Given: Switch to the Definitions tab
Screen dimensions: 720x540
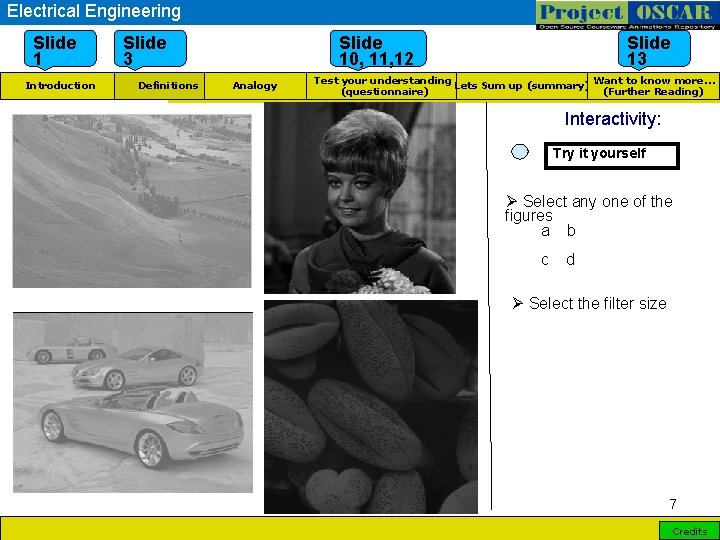Looking at the screenshot, I should [x=159, y=86].
